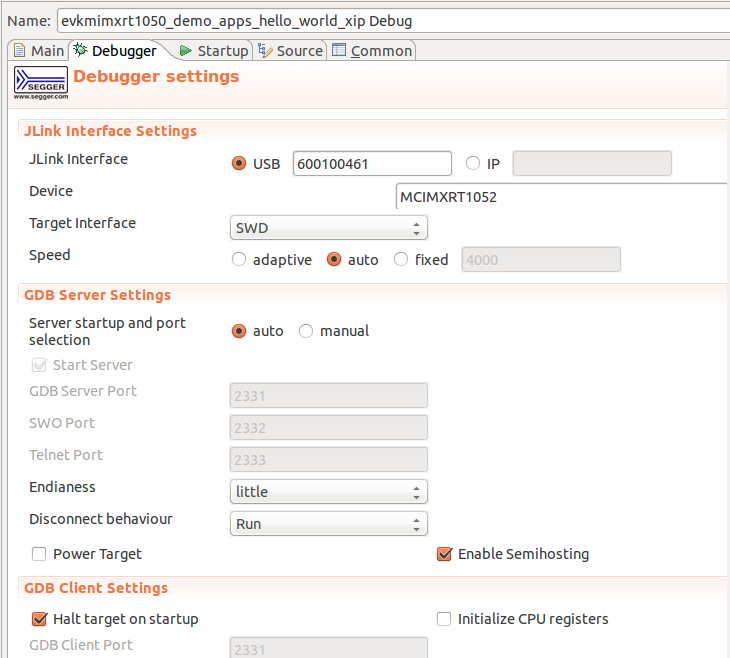Click the GDB Client Port field

(329, 648)
